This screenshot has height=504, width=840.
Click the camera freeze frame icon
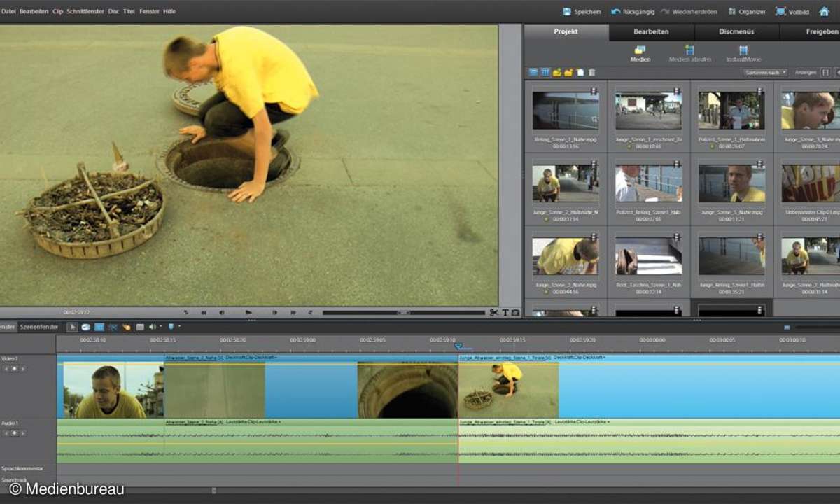coord(516,312)
